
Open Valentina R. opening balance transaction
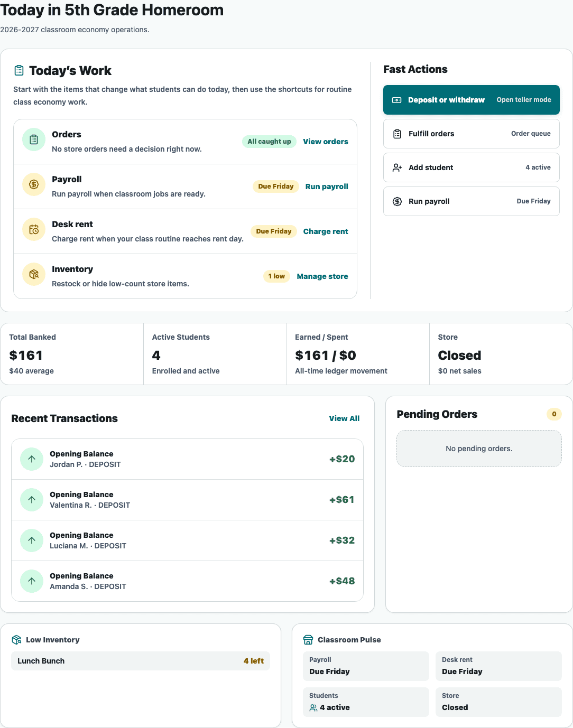187,500
